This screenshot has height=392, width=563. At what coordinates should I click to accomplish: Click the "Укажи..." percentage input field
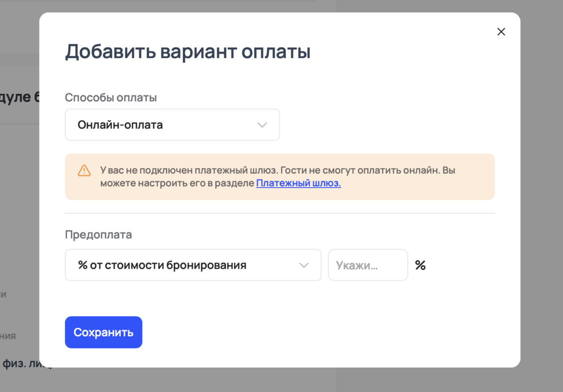pyautogui.click(x=368, y=264)
